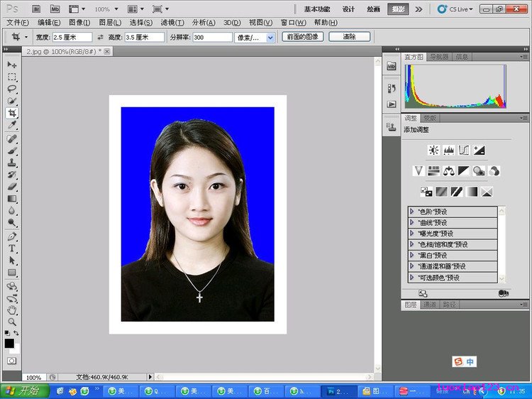Select the Move tool in the toolbox
The width and height of the screenshot is (532, 399).
[x=12, y=65]
